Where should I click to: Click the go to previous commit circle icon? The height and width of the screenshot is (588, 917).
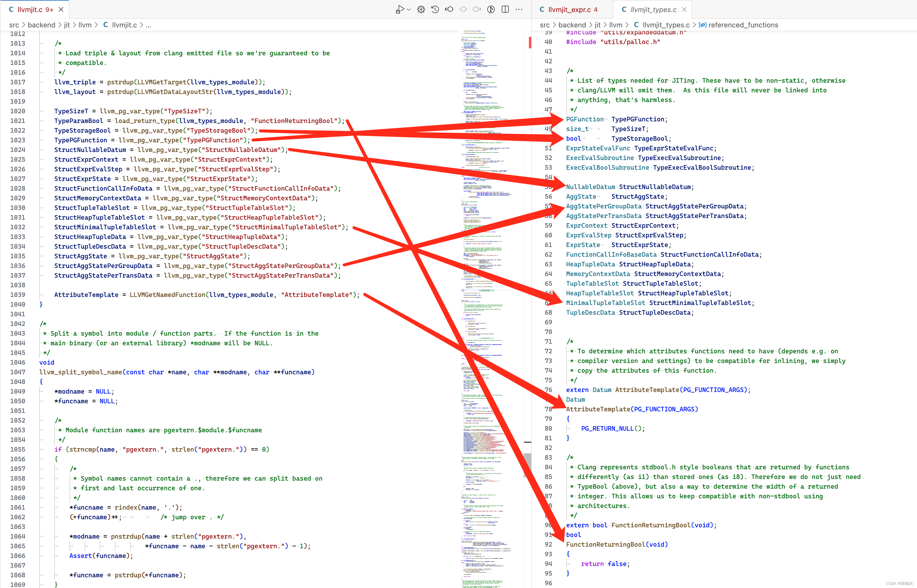point(463,10)
